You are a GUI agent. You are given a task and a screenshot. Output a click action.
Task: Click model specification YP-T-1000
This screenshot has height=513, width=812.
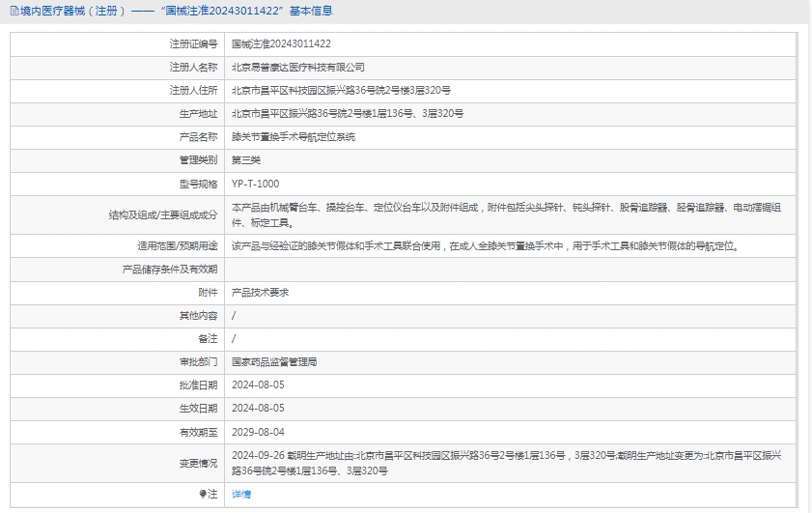tap(255, 183)
